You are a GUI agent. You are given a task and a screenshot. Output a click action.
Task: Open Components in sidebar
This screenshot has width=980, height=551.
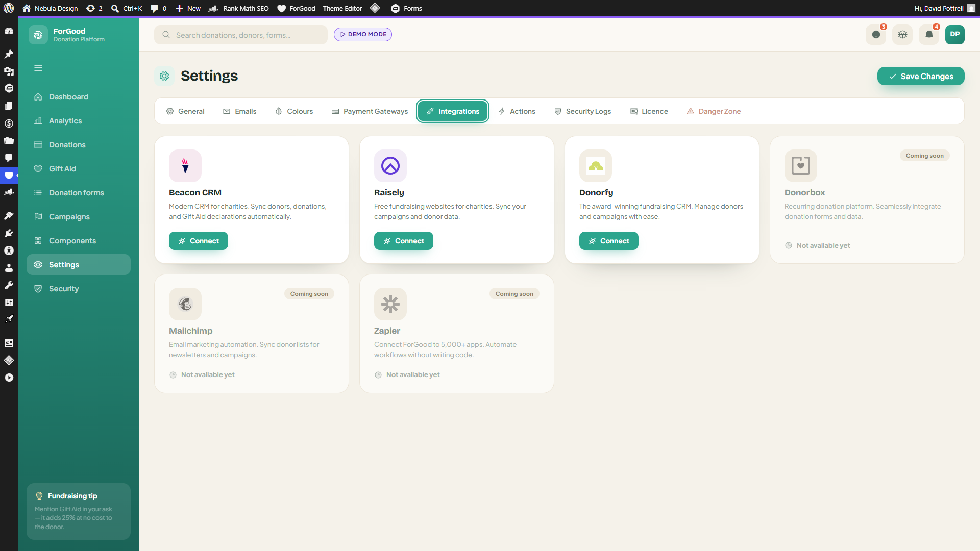tap(79, 241)
